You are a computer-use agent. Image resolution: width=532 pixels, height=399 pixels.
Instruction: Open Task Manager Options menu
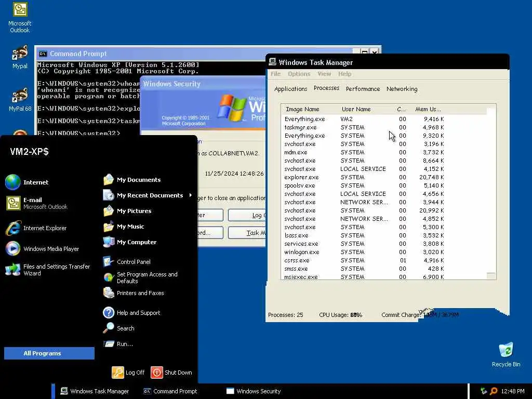[x=299, y=74]
